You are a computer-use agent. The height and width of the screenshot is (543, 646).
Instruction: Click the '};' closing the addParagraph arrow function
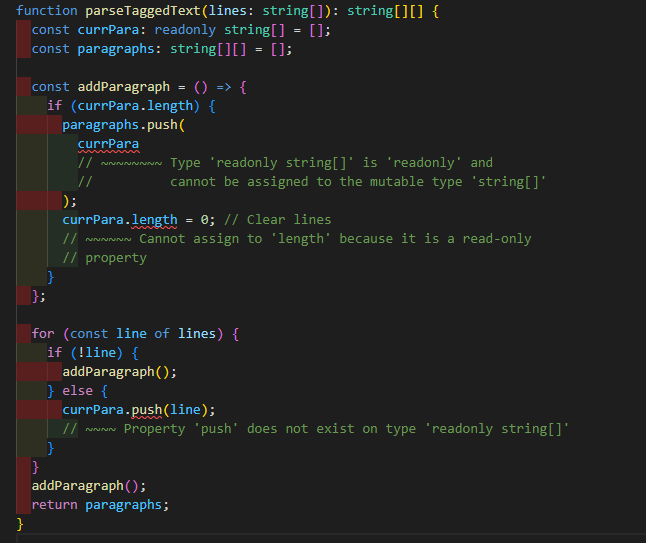pyautogui.click(x=39, y=296)
